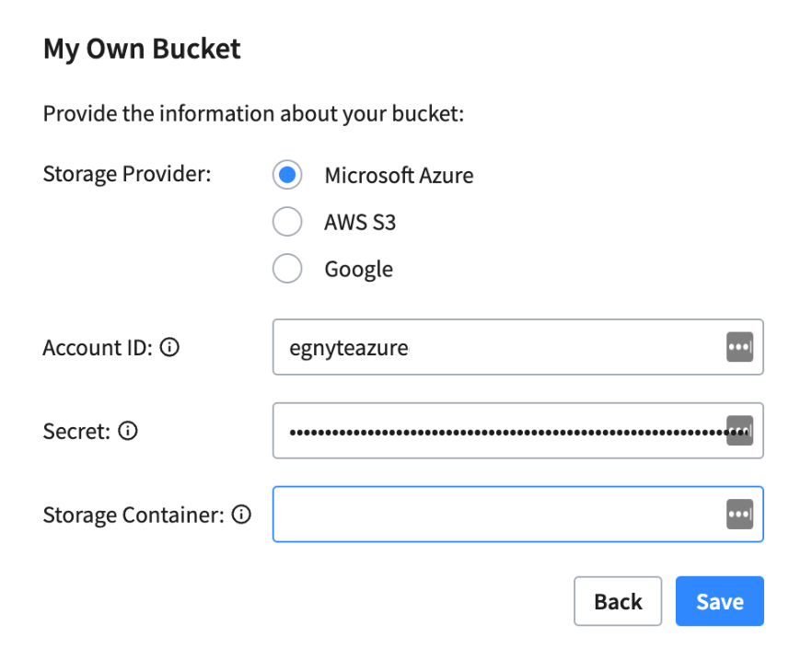Focus the Storage Container input field

tap(517, 514)
